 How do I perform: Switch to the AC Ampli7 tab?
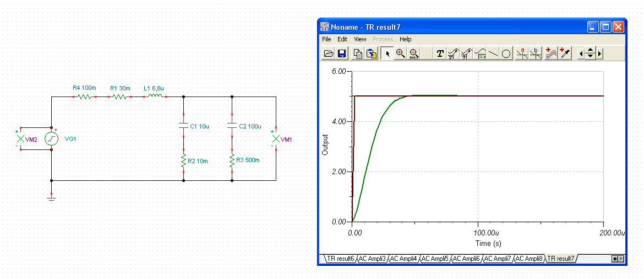coord(496,259)
